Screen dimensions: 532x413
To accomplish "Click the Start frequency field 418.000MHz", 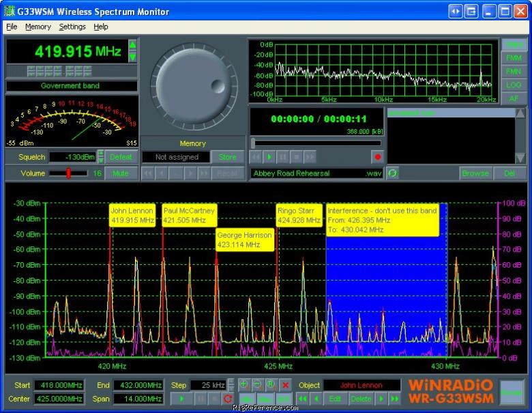I will pyautogui.click(x=60, y=385).
